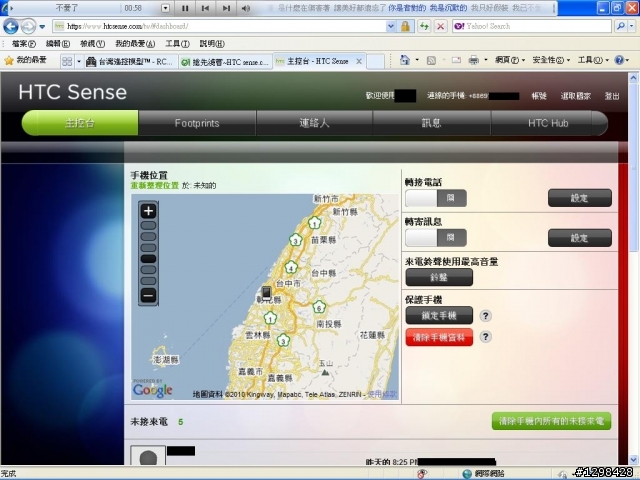Open help question mark icon

click(x=619, y=60)
